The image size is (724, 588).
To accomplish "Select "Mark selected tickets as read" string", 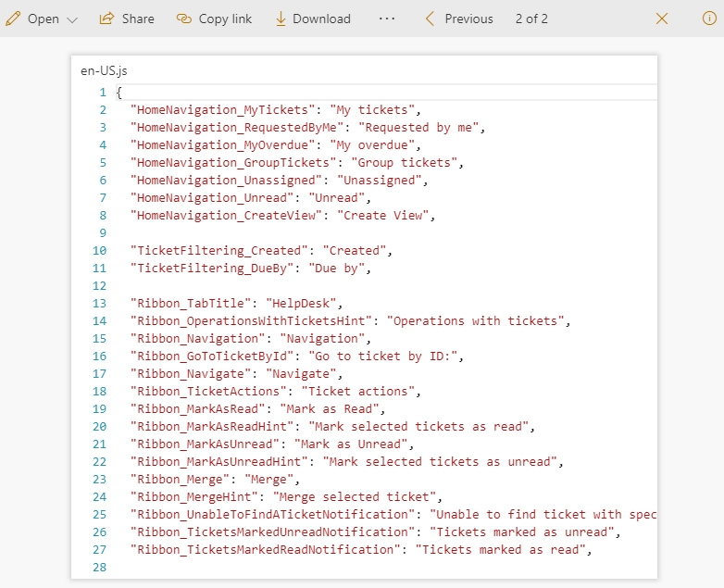I will pos(418,426).
